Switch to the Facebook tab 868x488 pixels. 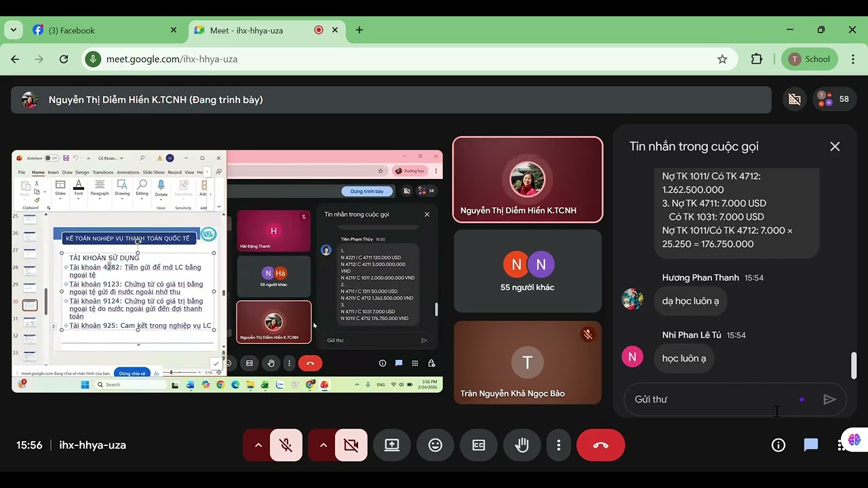pos(105,30)
